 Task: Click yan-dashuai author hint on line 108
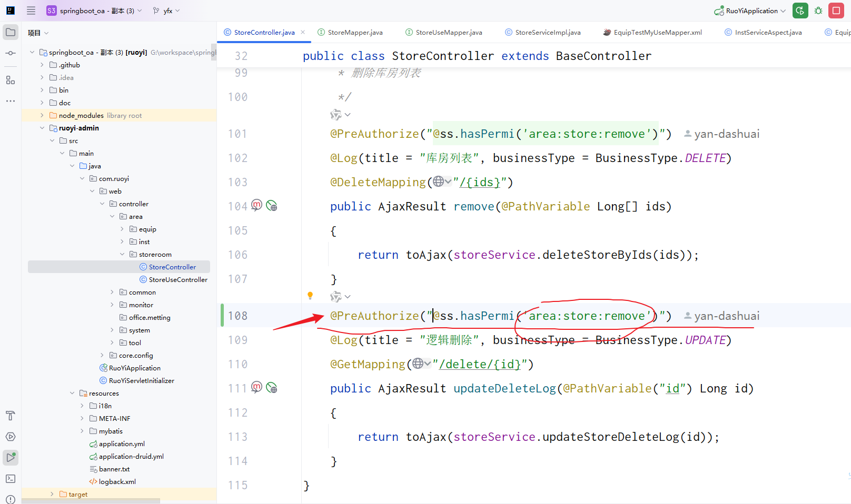click(721, 316)
